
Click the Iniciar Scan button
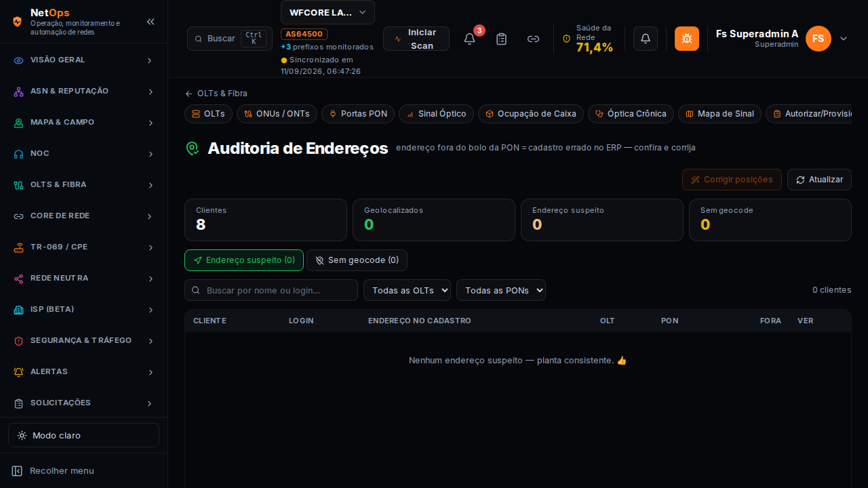click(416, 39)
